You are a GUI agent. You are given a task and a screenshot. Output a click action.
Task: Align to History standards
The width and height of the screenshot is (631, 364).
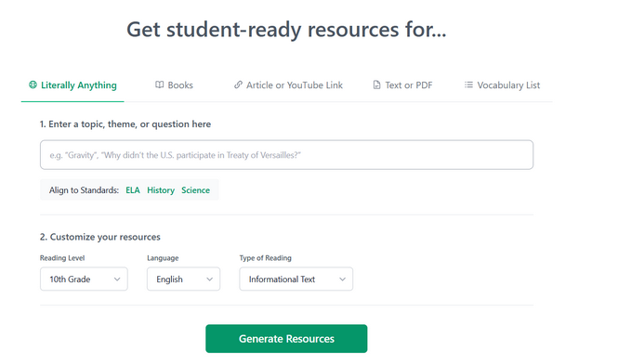tap(161, 190)
